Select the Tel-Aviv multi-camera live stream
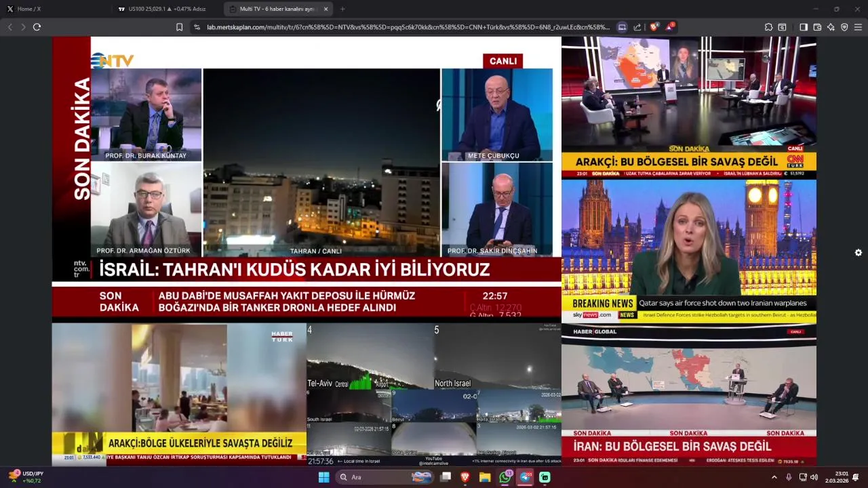Viewport: 868px width, 488px height. [434, 394]
